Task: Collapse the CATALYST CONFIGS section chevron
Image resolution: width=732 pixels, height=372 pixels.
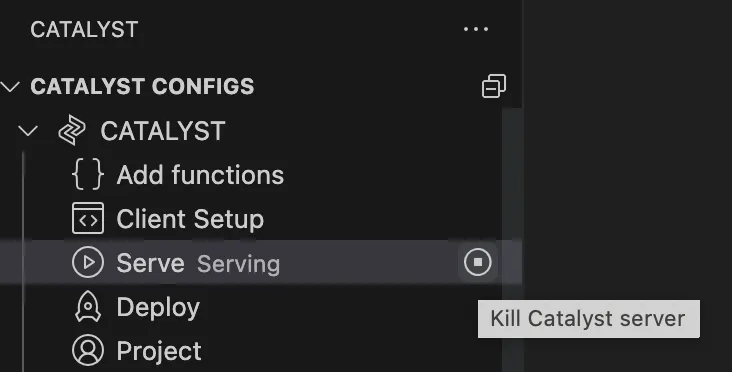Action: 10,86
